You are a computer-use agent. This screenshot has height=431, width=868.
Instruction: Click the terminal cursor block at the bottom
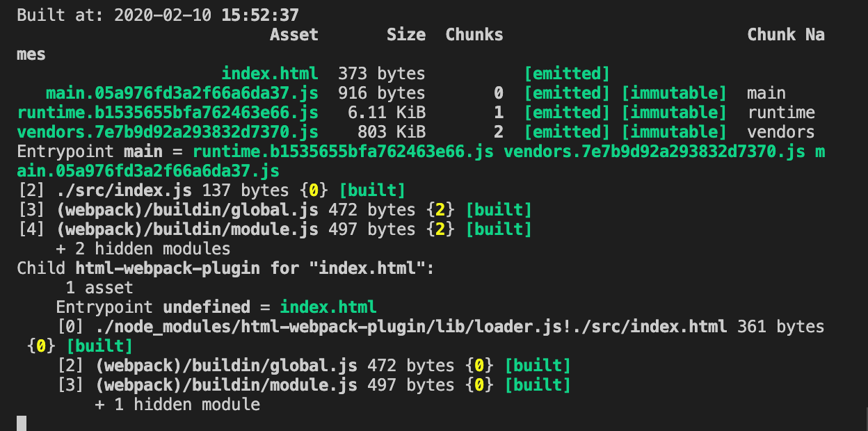[x=22, y=423]
